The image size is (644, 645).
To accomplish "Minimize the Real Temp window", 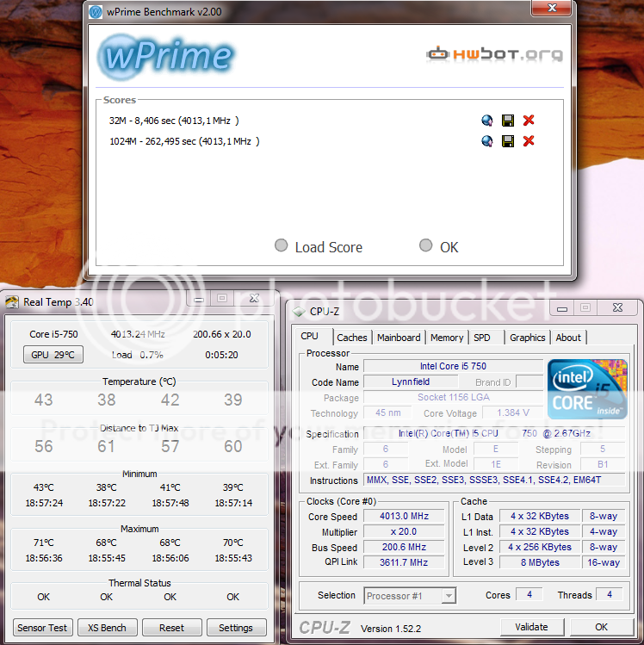I will pos(199,299).
